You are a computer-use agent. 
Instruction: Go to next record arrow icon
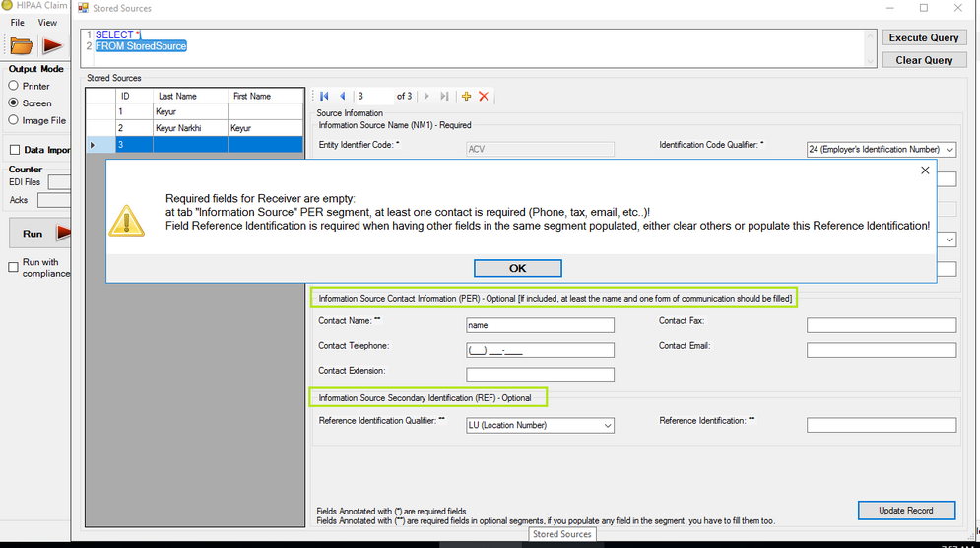[x=426, y=96]
